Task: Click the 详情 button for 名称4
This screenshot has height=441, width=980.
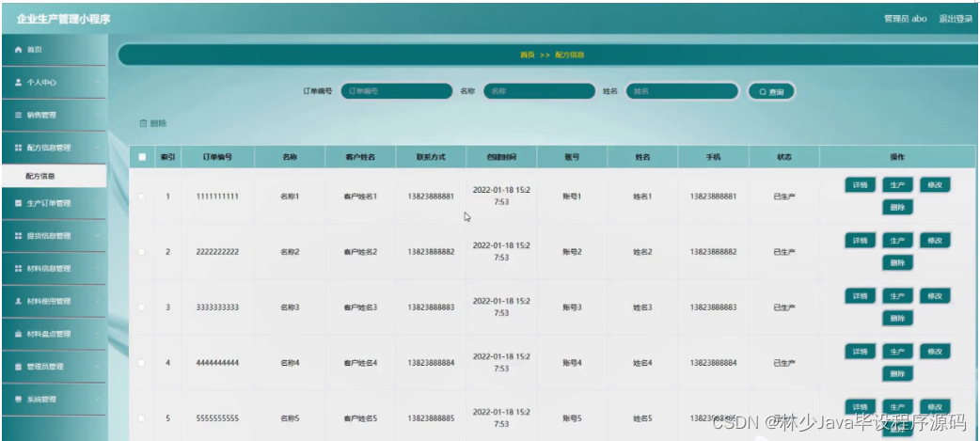Action: pyautogui.click(x=860, y=352)
